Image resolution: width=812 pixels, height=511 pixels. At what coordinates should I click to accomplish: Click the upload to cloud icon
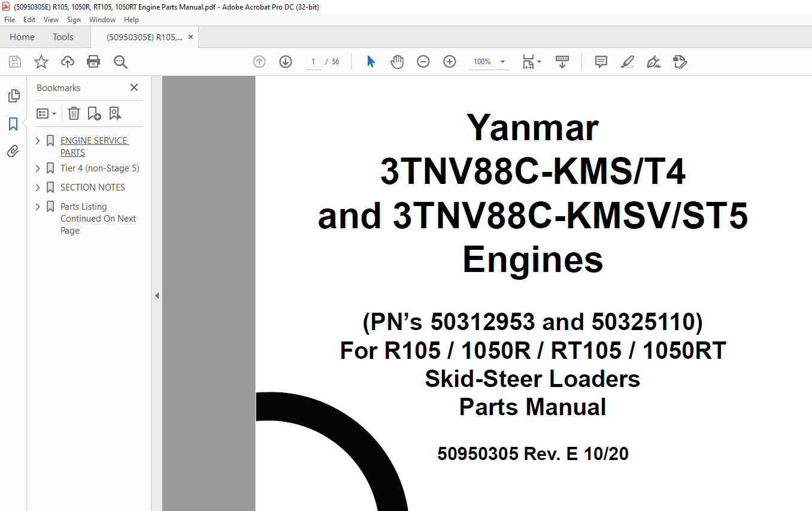coord(68,62)
